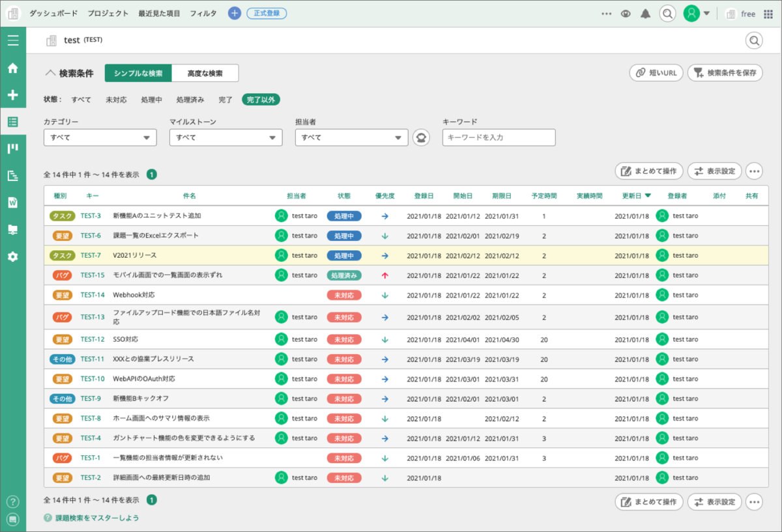Open the TEST-15 issue link
This screenshot has height=532, width=782.
93,275
